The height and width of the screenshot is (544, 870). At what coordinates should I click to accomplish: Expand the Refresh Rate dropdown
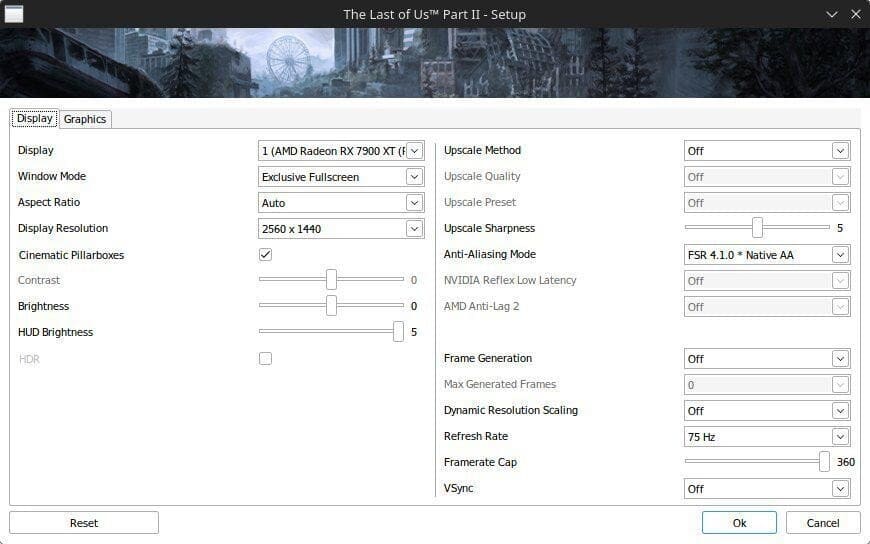click(767, 437)
